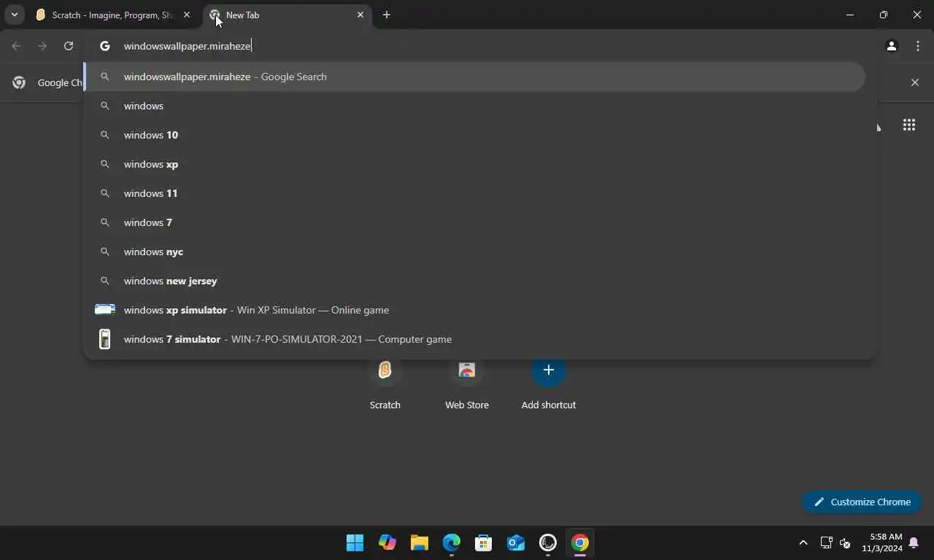
Task: Choose the windows 11 suggestion
Action: coord(474,193)
